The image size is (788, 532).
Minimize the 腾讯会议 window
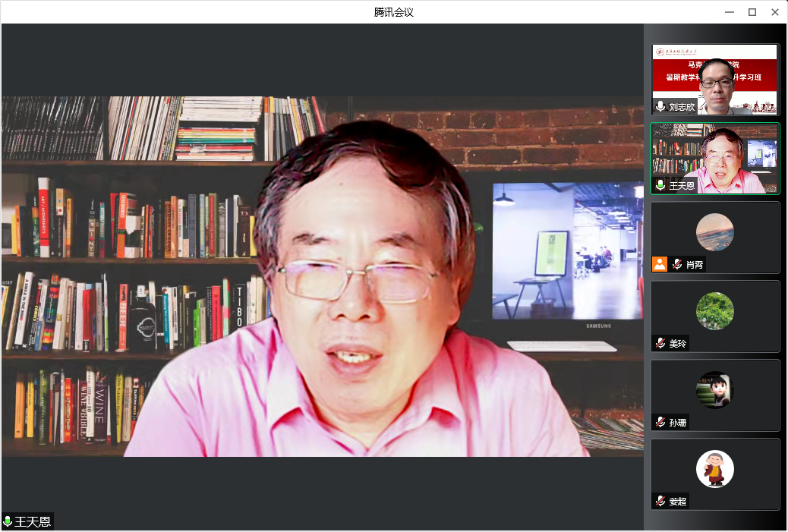729,12
